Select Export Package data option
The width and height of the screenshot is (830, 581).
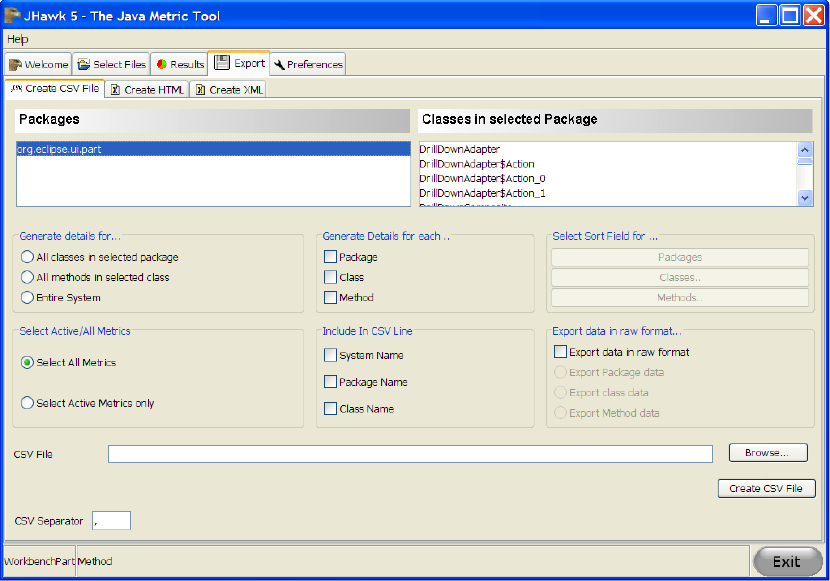(609, 373)
